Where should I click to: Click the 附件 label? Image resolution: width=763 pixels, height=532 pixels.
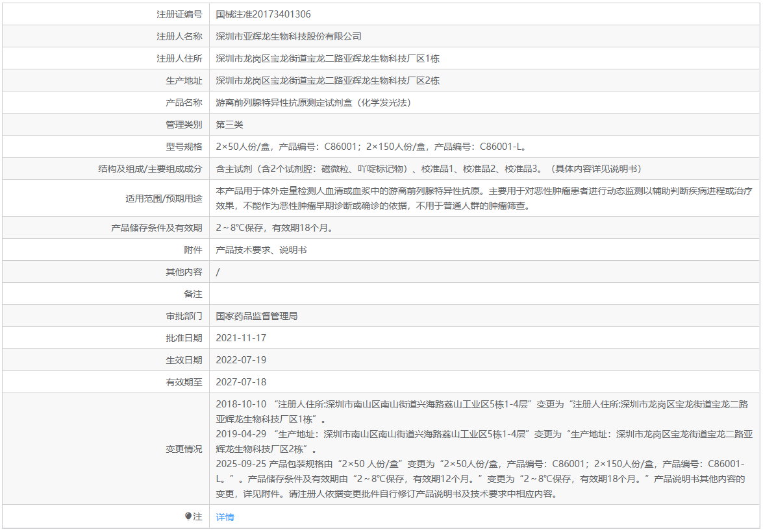click(193, 250)
